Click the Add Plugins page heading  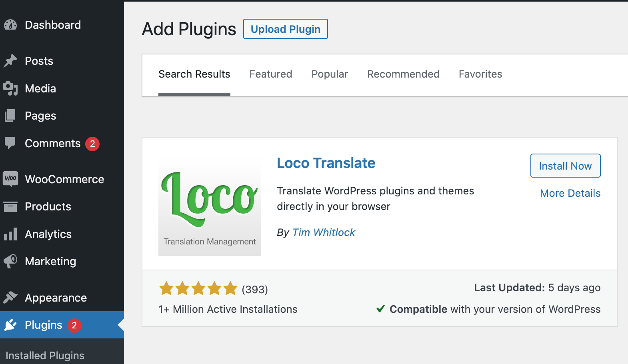tap(189, 29)
